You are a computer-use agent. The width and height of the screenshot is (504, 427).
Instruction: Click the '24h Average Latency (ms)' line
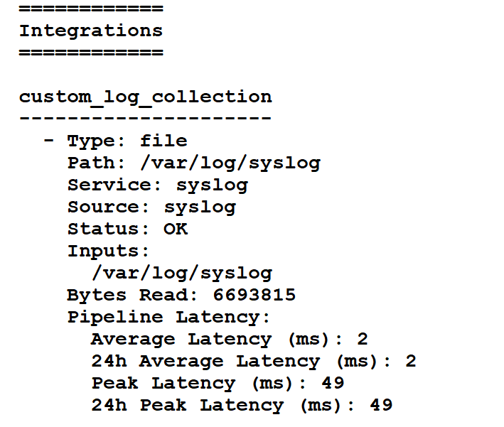(253, 362)
